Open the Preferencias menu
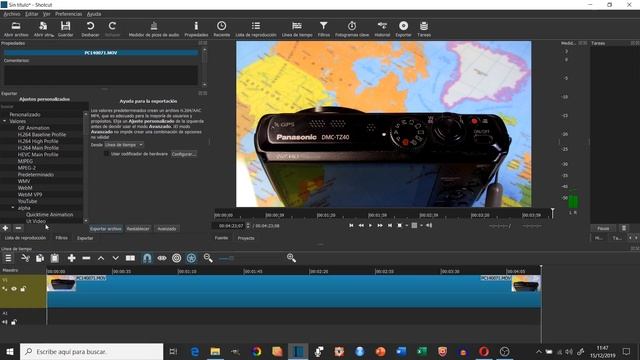 click(68, 14)
